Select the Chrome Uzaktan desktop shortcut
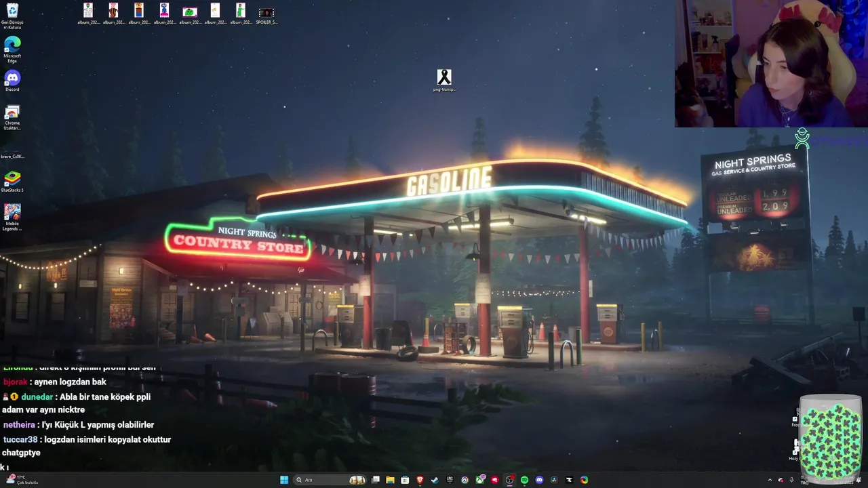The height and width of the screenshot is (488, 868). [12, 117]
